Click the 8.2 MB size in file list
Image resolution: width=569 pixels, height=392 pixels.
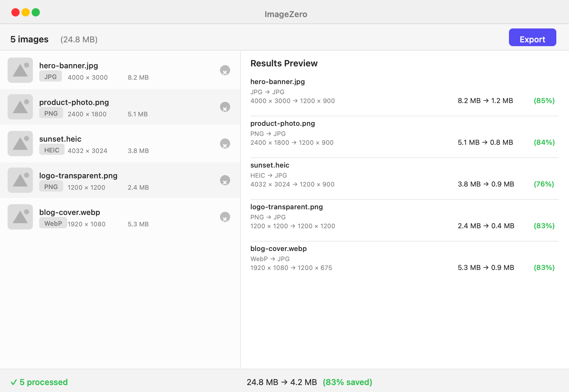pos(138,77)
